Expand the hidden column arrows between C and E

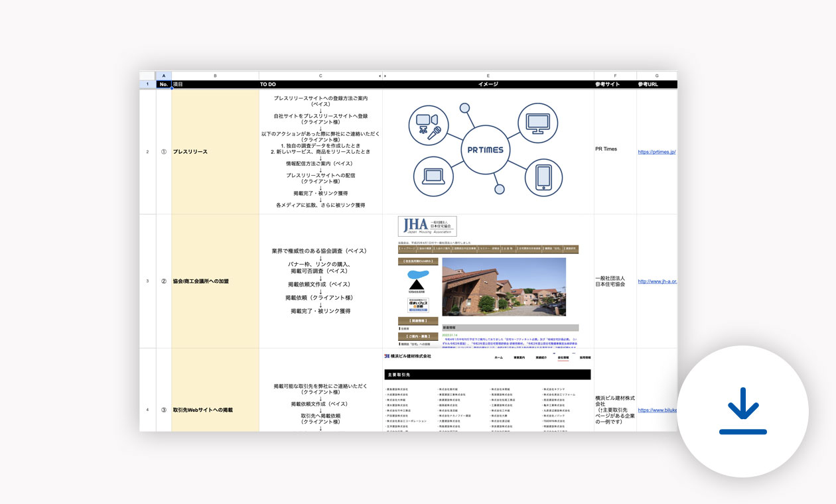[x=382, y=76]
